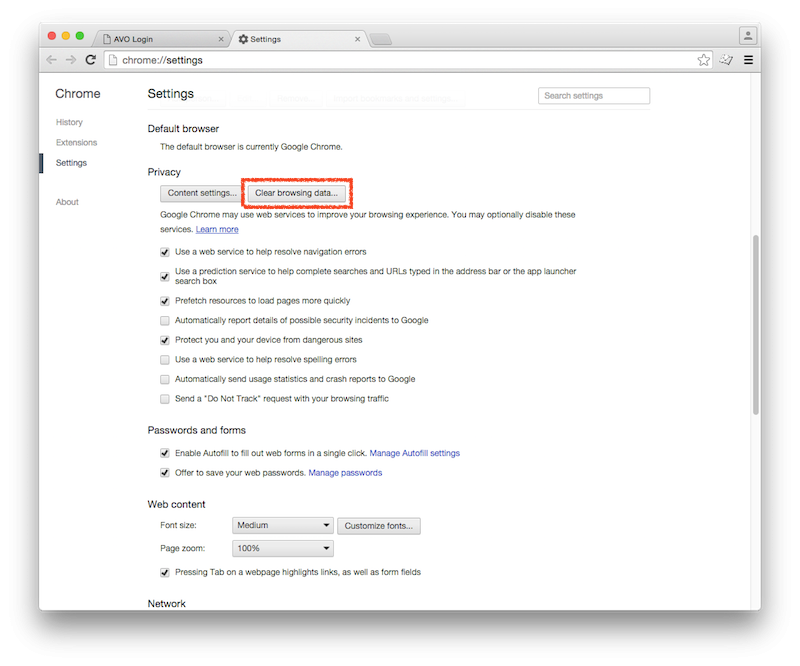This screenshot has width=800, height=666.
Task: Click the Clear browsing data button
Action: coord(297,192)
